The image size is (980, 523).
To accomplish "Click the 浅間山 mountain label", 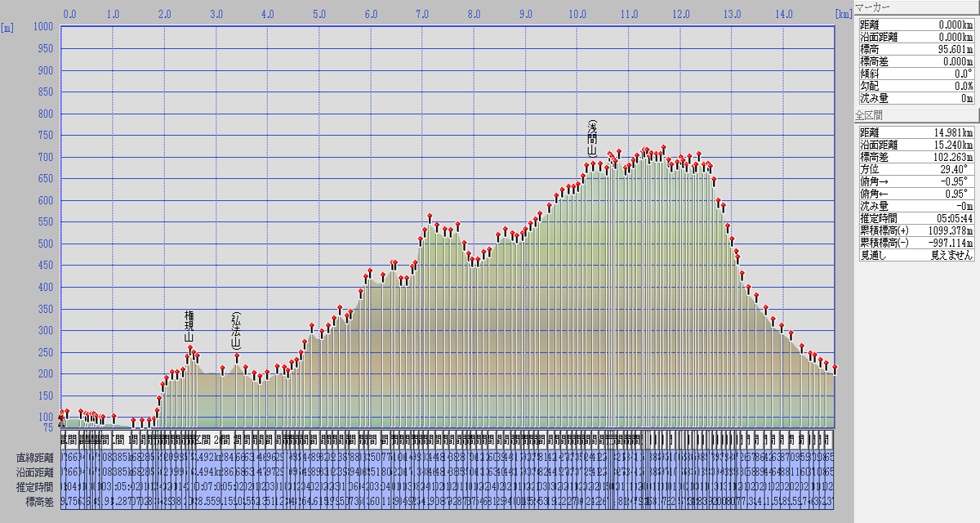I will pyautogui.click(x=592, y=139).
